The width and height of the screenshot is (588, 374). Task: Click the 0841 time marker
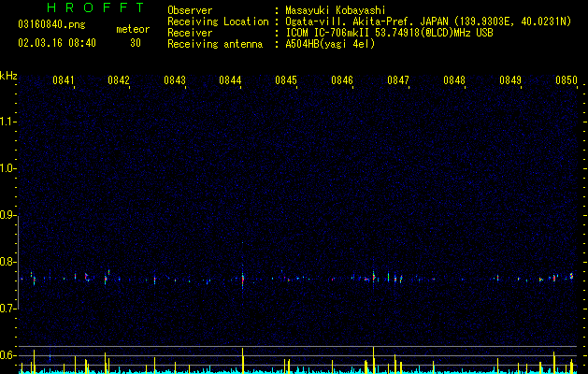tap(64, 80)
